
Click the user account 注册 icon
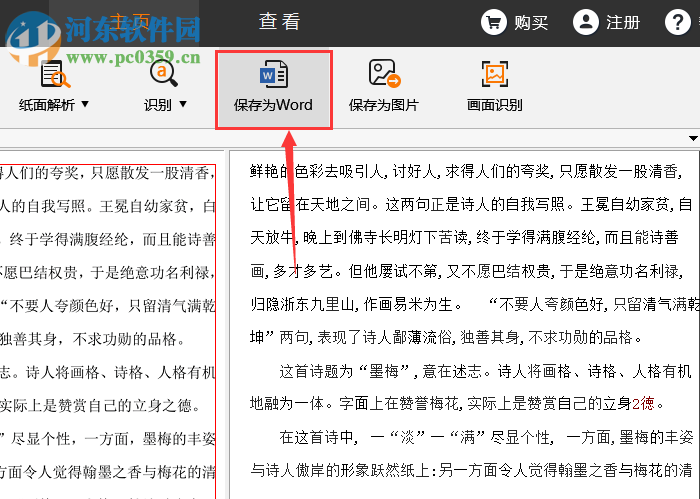coord(586,22)
